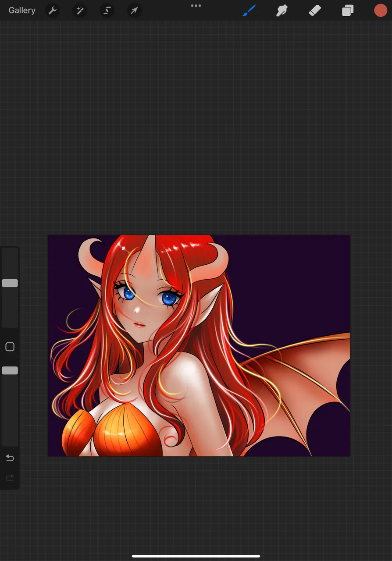Select the Transform arrow tool
Screen dimensions: 392x561
(134, 10)
